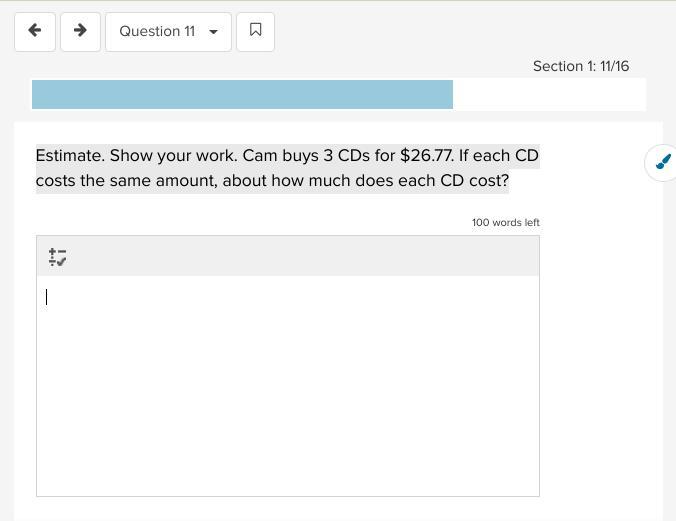Place the cursor at the blinking caret in the answer
Image resolution: width=676 pixels, height=521 pixels.
(x=47, y=297)
